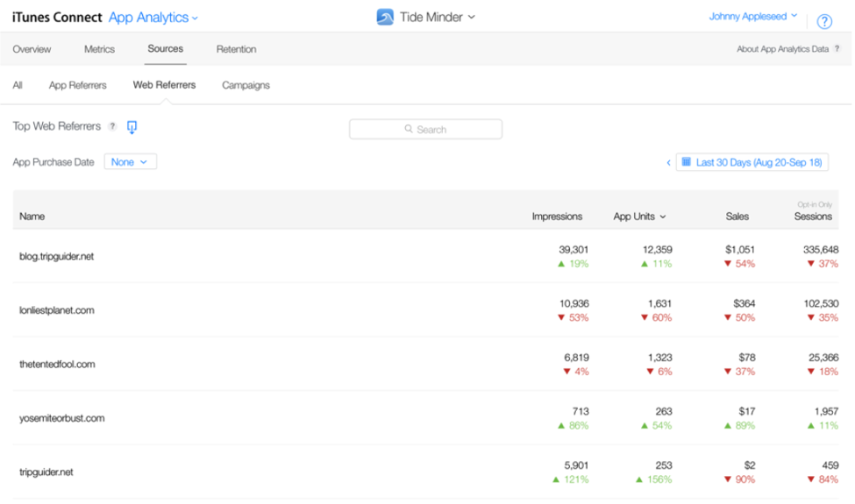This screenshot has width=855, height=504.
Task: Open the Tide Minder app switcher dropdown
Action: [437, 17]
